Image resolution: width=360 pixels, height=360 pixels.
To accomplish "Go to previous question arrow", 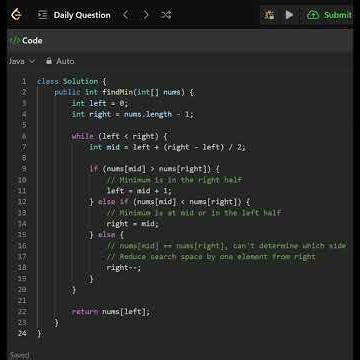I will (125, 15).
